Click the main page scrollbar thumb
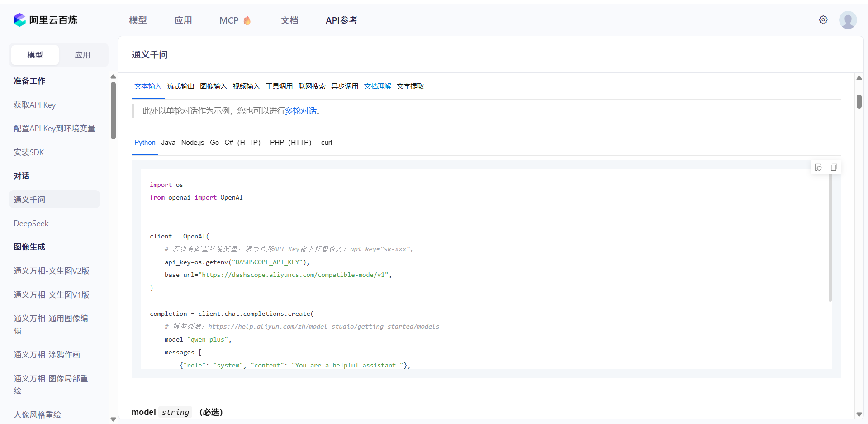Viewport: 868px width, 424px height. (x=859, y=101)
